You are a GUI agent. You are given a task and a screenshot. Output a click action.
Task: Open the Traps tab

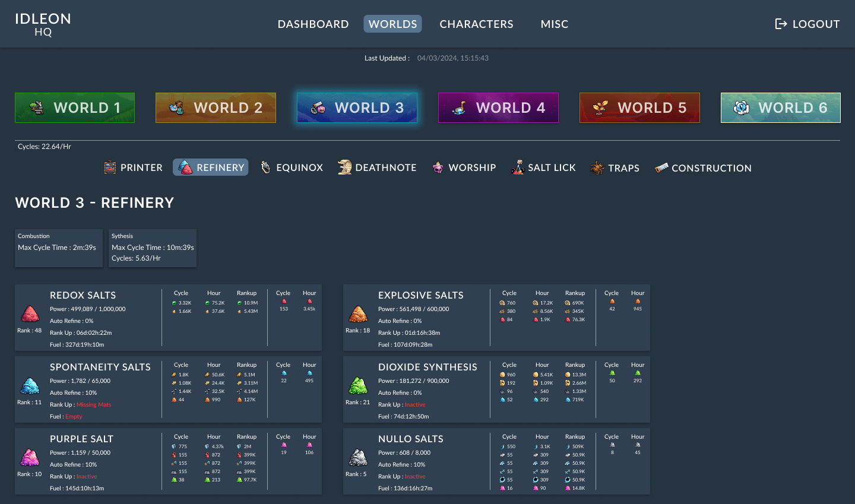pos(615,168)
